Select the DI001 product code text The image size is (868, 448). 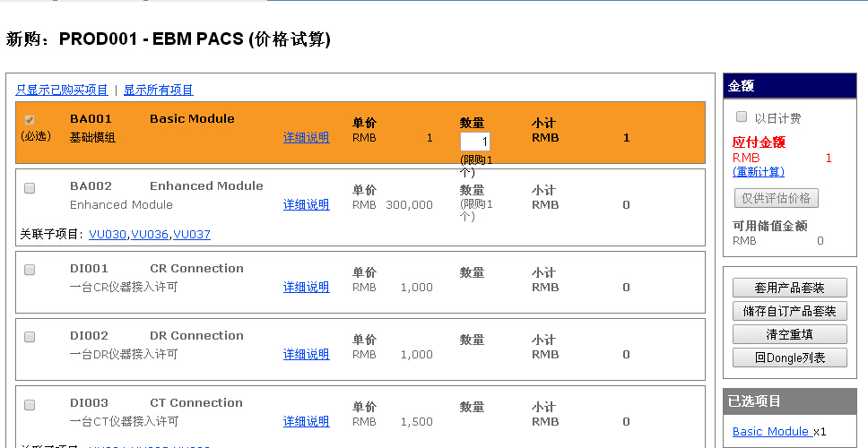tap(89, 268)
